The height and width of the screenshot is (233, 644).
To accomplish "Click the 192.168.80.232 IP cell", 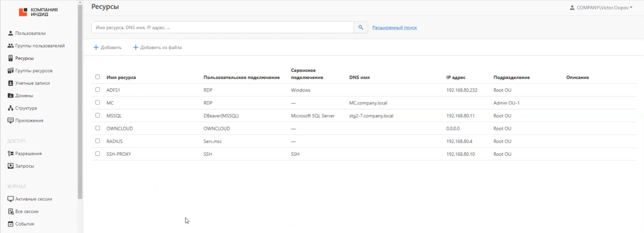I will pos(461,90).
